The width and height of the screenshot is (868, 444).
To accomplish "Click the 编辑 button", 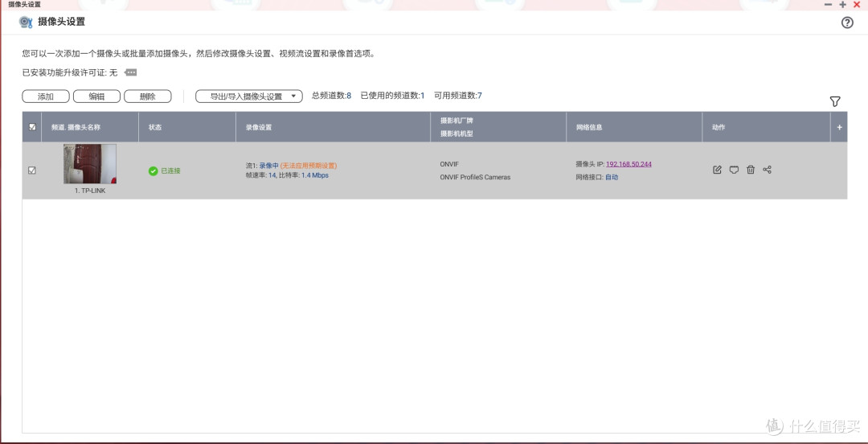I will (x=96, y=97).
